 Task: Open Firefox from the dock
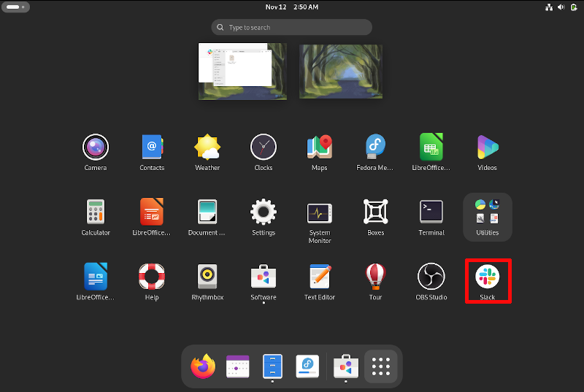coord(203,366)
